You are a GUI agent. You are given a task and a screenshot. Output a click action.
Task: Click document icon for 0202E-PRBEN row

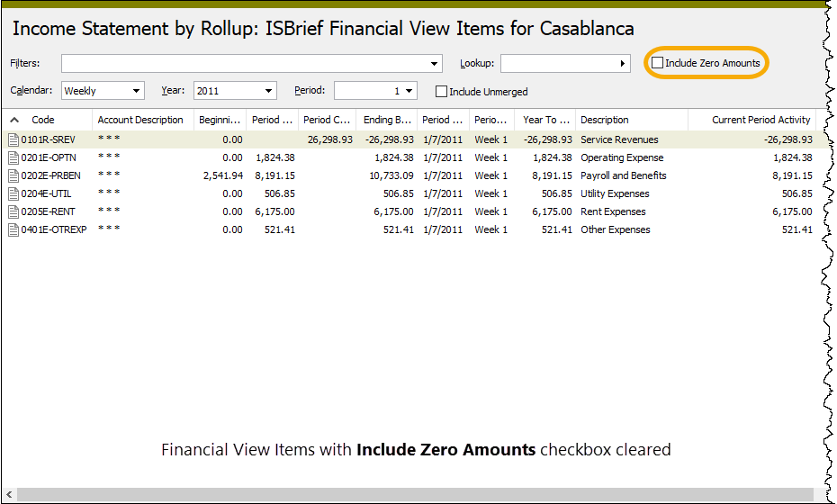(13, 175)
